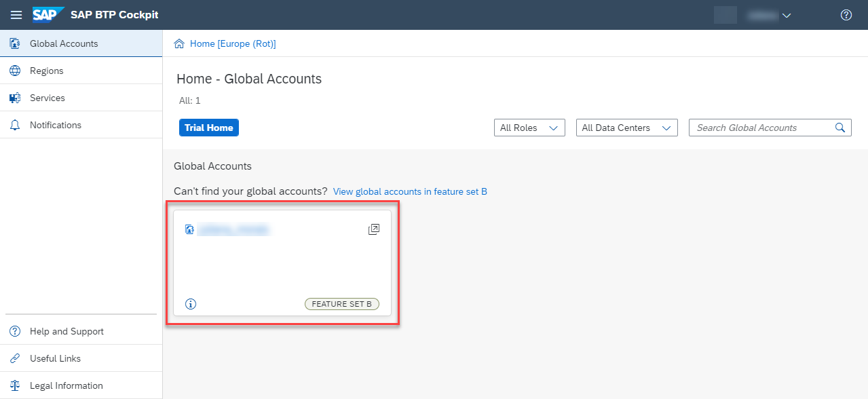Image resolution: width=868 pixels, height=399 pixels.
Task: Open Legal Information
Action: 81,385
